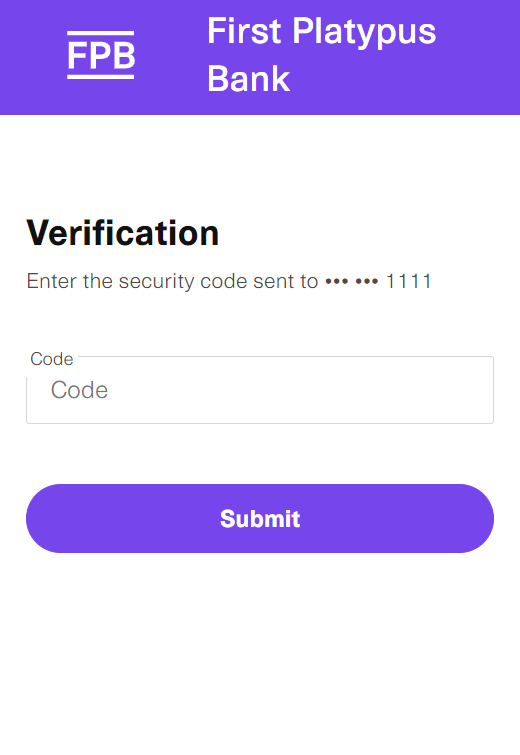Click the security code instruction text
The width and height of the screenshot is (520, 755).
pos(229,281)
